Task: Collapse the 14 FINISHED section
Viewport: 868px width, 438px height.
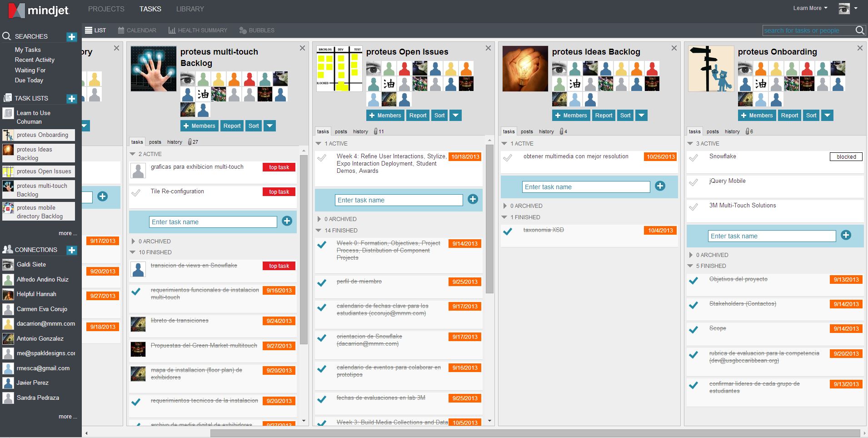Action: coord(319,231)
